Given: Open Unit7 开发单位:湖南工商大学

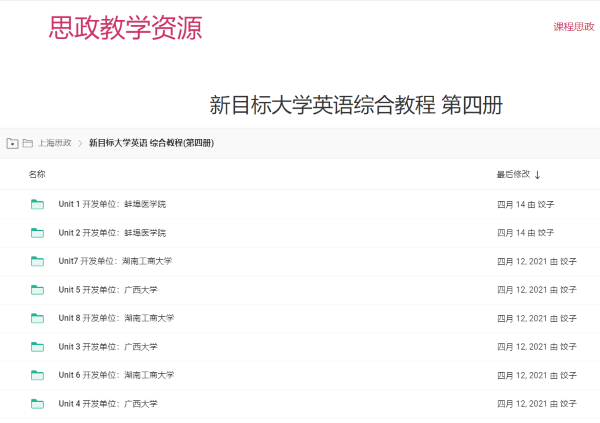Looking at the screenshot, I should 115,261.
